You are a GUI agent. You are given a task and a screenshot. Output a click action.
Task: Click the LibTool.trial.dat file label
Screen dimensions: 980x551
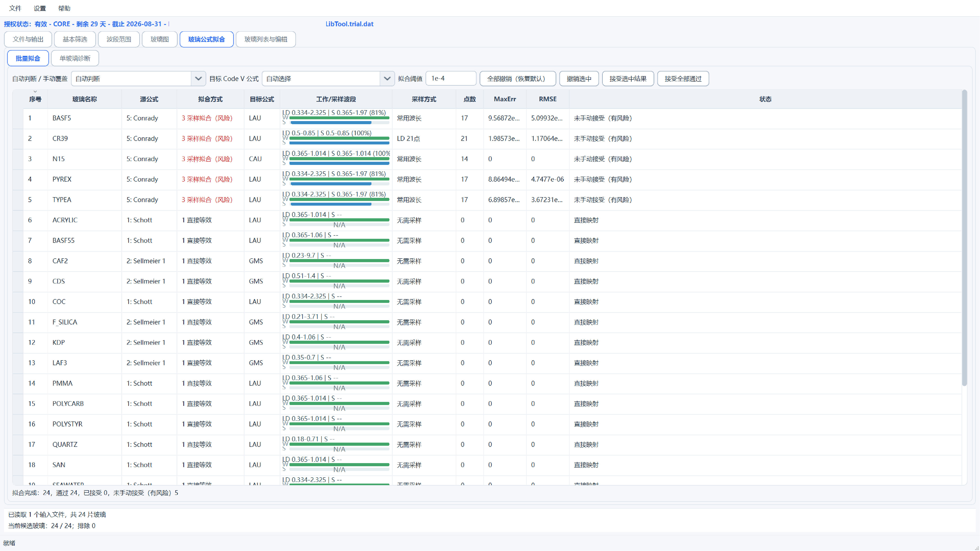tap(349, 24)
